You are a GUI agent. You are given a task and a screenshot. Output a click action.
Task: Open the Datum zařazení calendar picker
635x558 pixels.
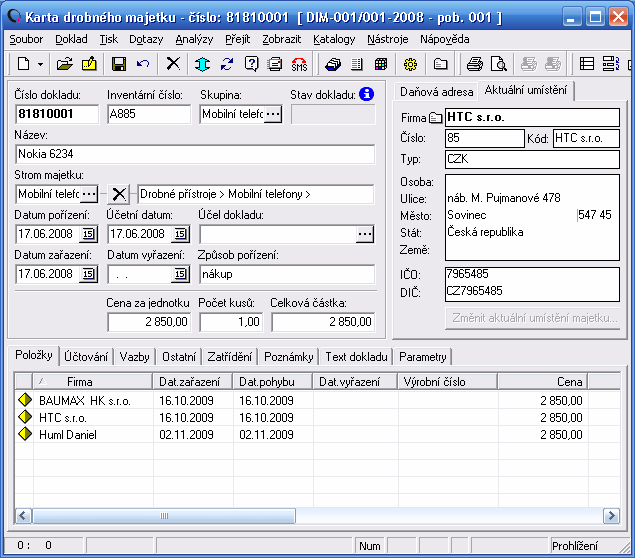(x=88, y=274)
